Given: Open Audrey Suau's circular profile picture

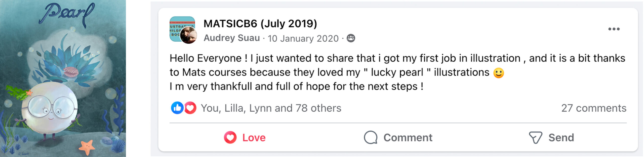Looking at the screenshot, I should tap(189, 36).
